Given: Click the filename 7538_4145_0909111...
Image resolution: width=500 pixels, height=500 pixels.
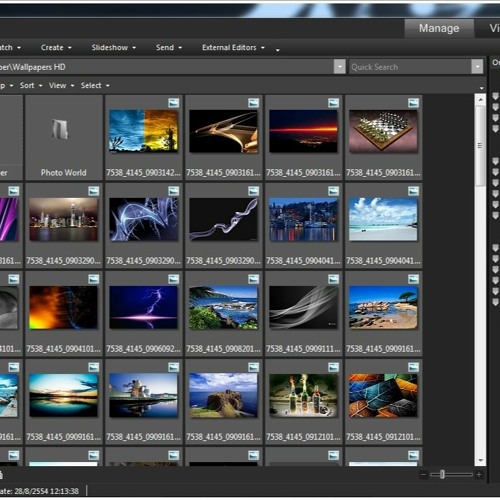Looking at the screenshot, I should tap(303, 349).
